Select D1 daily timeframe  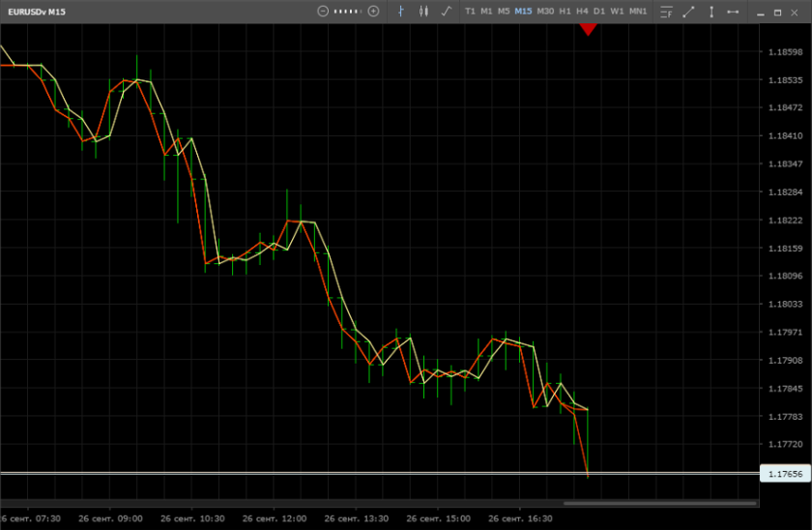click(x=599, y=12)
